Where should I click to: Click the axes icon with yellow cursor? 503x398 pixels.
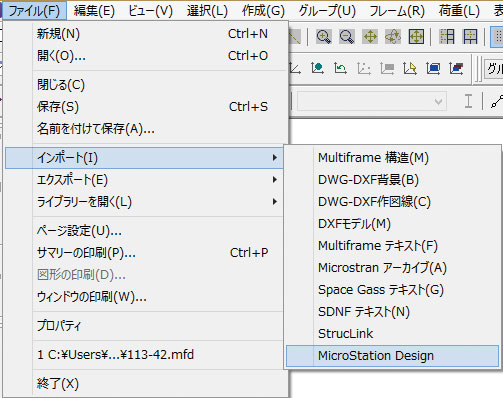pos(410,68)
